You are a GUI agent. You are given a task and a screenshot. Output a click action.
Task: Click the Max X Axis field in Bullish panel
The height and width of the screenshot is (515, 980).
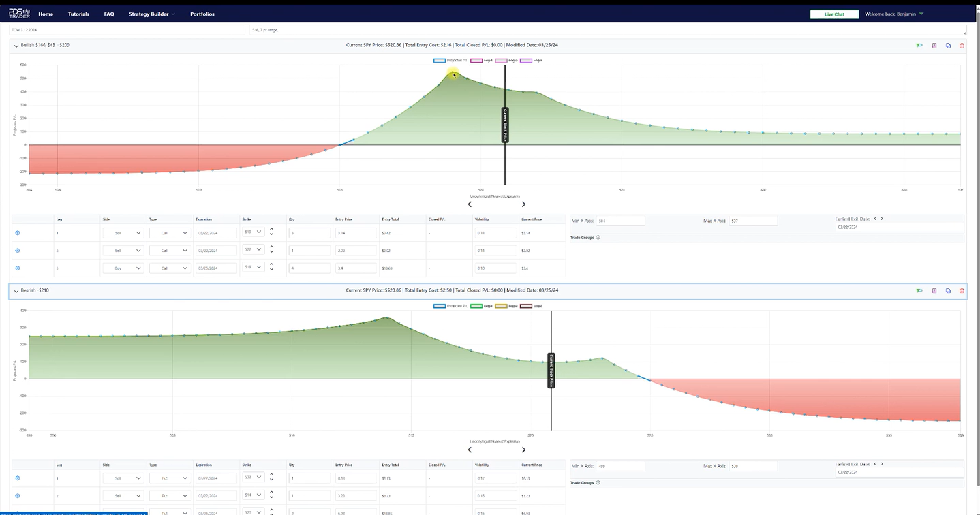click(x=753, y=221)
